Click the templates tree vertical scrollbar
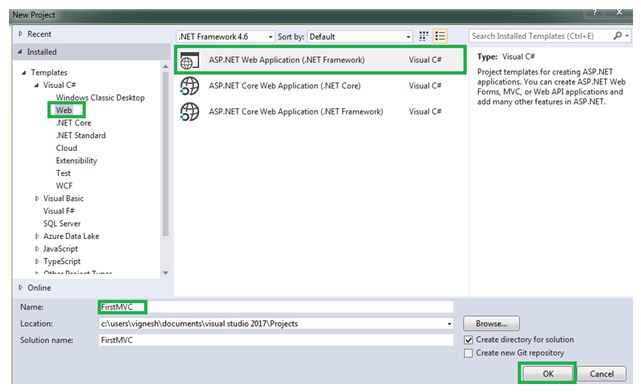641x392 pixels. 166,153
